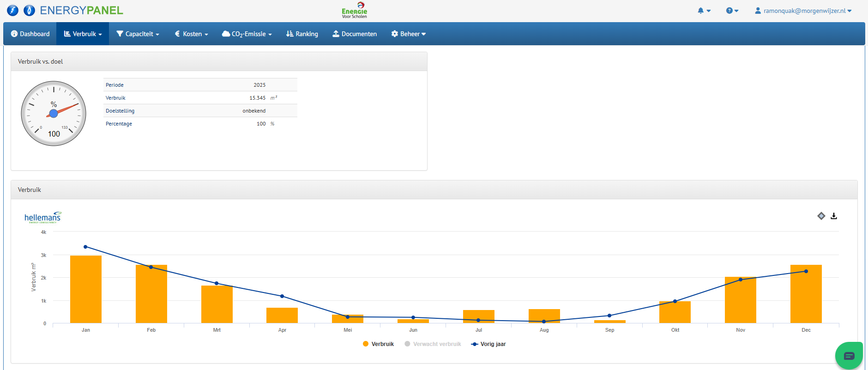The height and width of the screenshot is (370, 868).
Task: Click the ENERGYPANEL logo text
Action: (x=81, y=11)
